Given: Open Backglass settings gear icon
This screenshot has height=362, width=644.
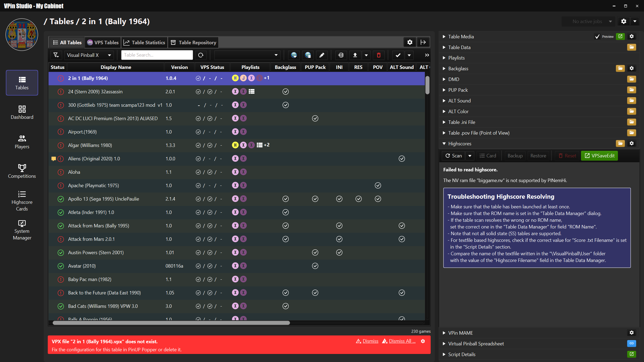Looking at the screenshot, I should (x=632, y=68).
